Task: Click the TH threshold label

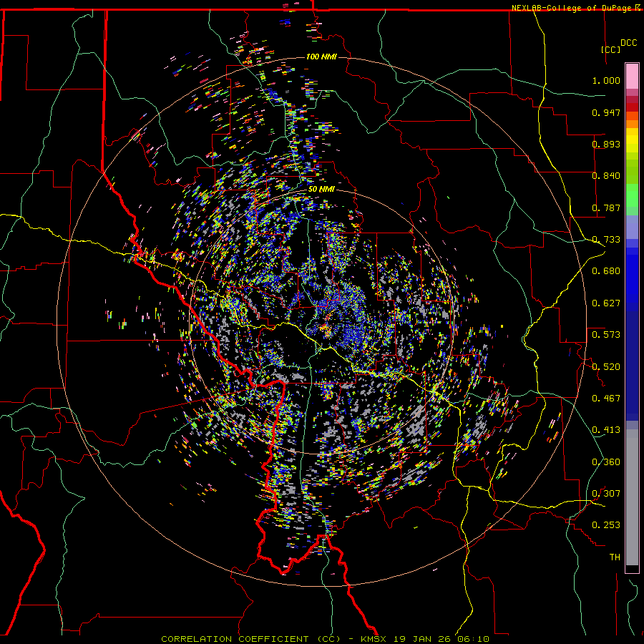Action: point(615,557)
